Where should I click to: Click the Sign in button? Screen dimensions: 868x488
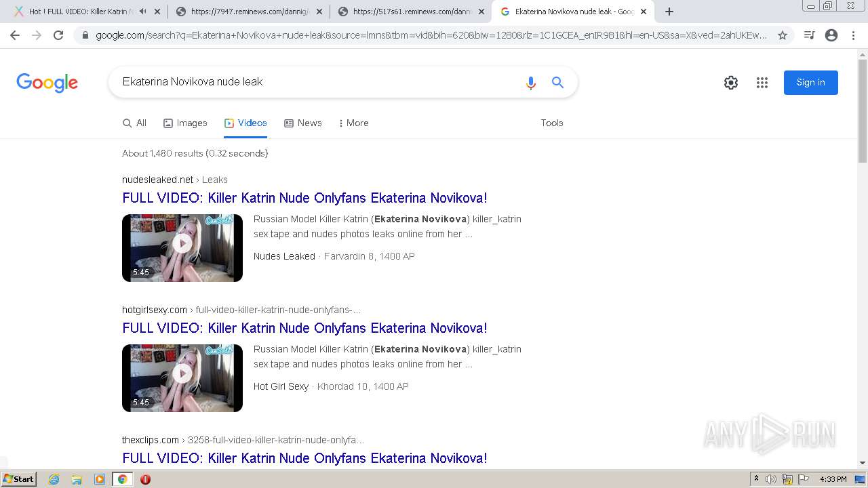[x=810, y=83]
